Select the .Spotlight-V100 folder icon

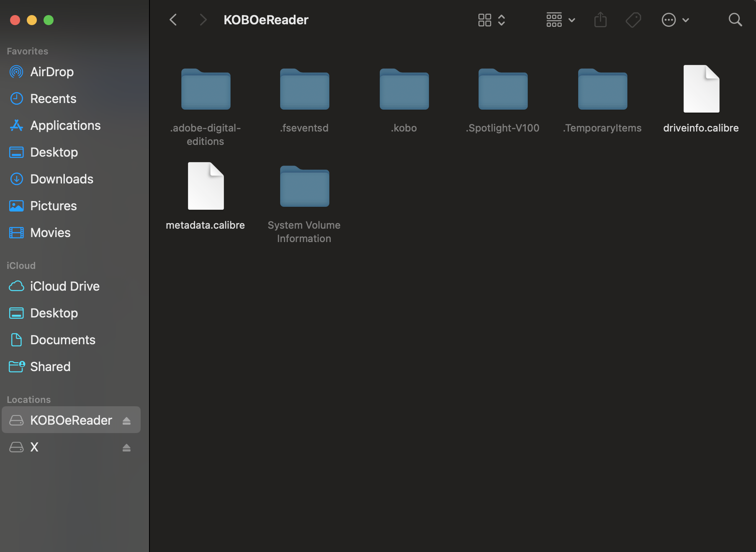[503, 89]
